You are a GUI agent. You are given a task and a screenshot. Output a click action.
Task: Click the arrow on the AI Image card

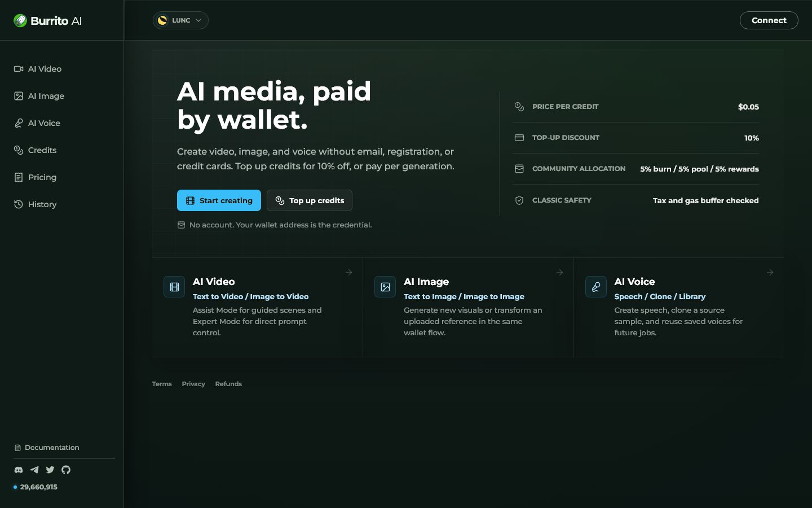(x=559, y=272)
